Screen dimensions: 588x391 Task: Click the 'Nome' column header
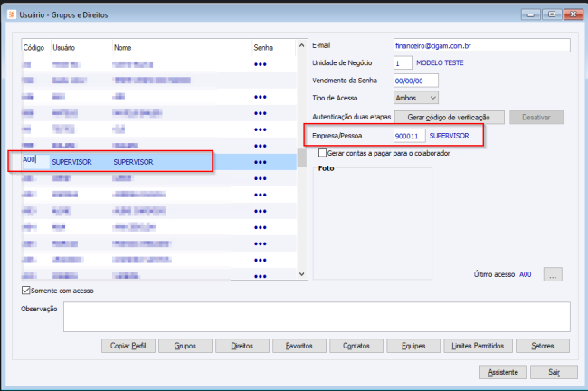click(x=123, y=48)
